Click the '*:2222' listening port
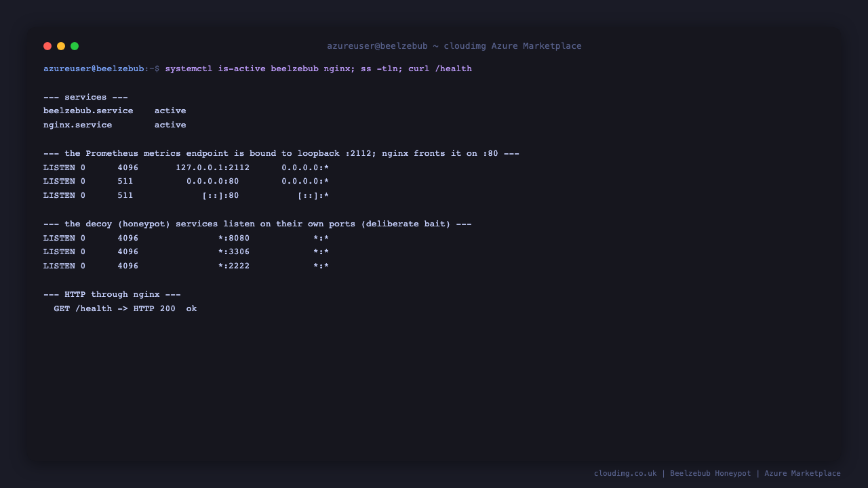868x488 pixels. (x=234, y=266)
